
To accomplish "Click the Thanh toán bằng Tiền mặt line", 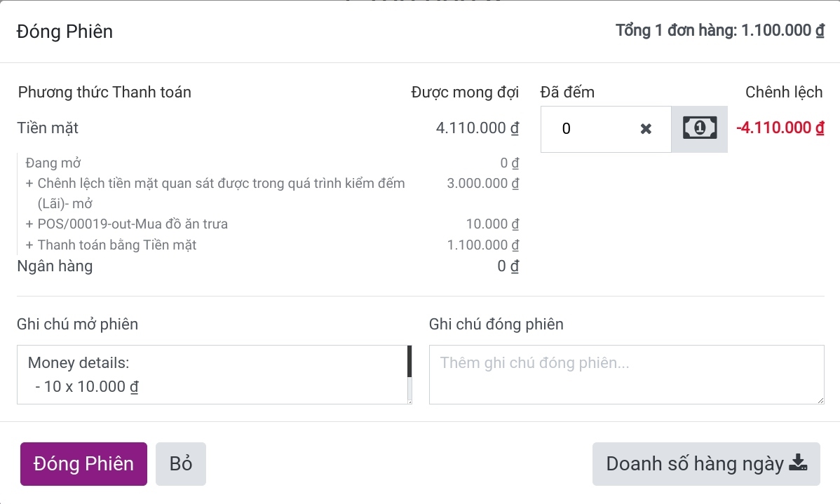I will coord(111,245).
